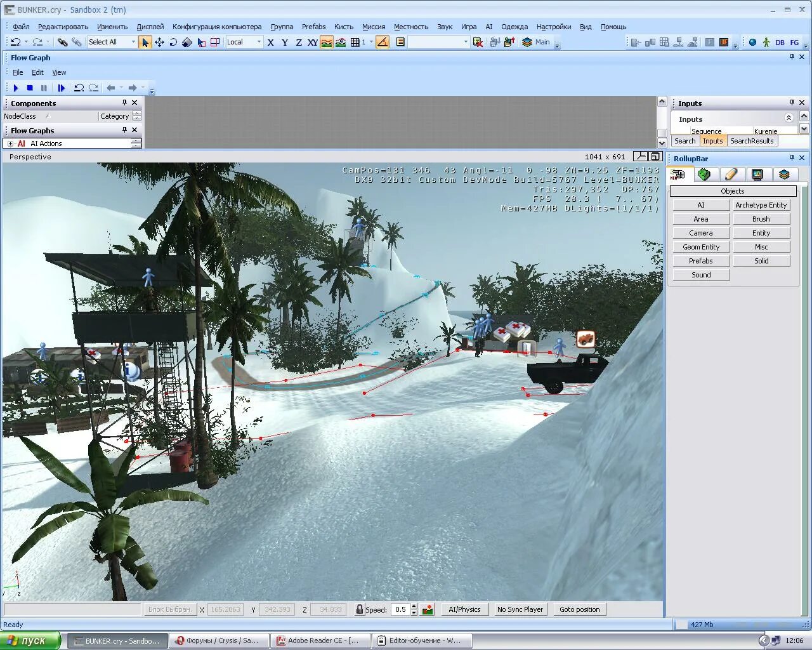Viewport: 812px width, 650px height.
Task: Open the Main layer selector
Action: click(537, 42)
